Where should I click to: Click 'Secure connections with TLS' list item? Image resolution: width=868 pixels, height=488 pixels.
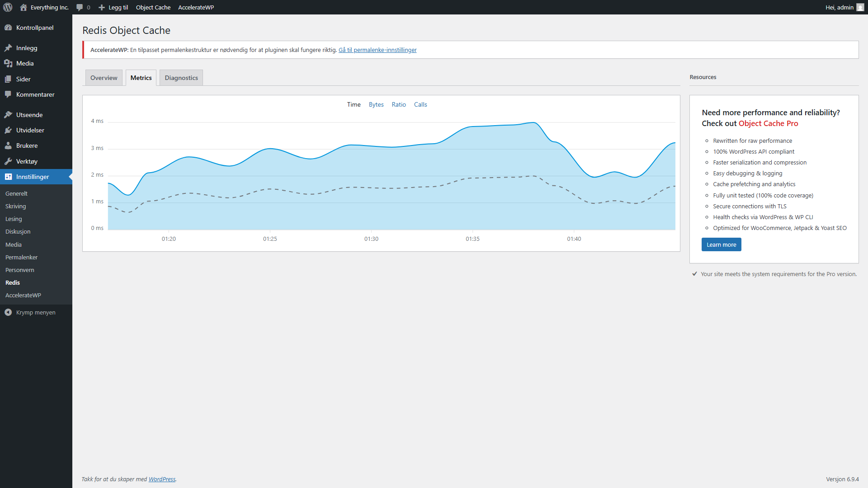[x=750, y=206]
